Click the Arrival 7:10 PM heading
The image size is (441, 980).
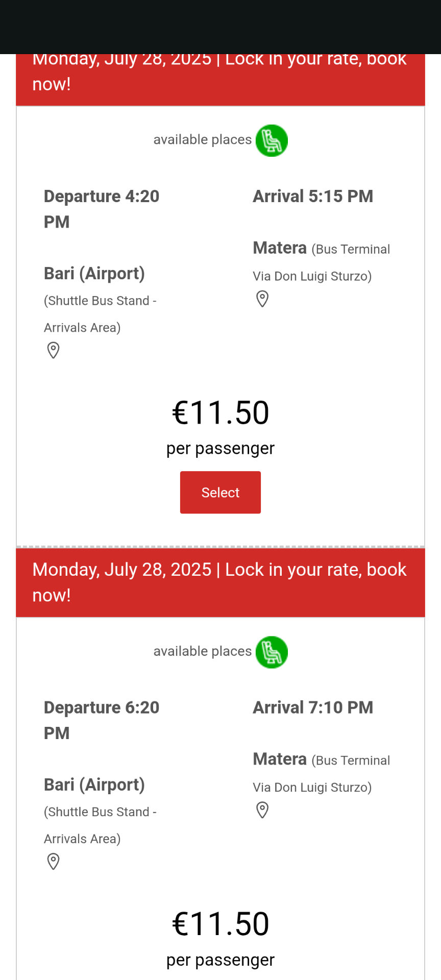pos(313,708)
